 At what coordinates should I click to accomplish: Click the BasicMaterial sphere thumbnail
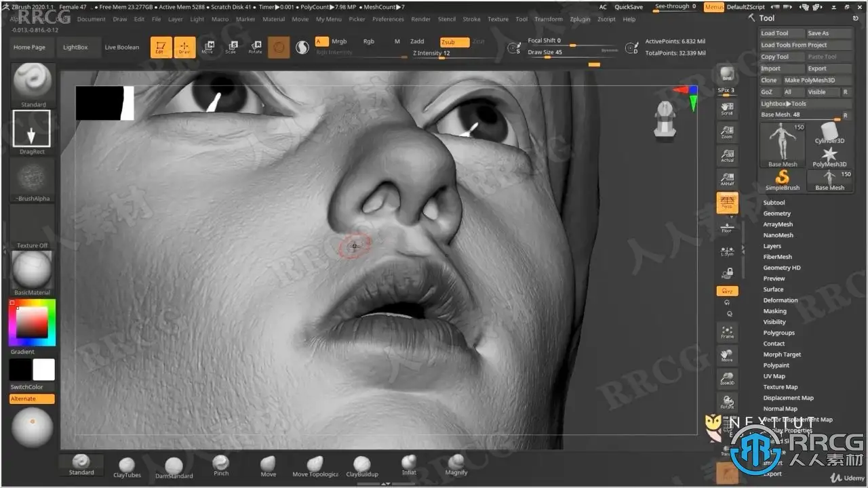point(32,270)
